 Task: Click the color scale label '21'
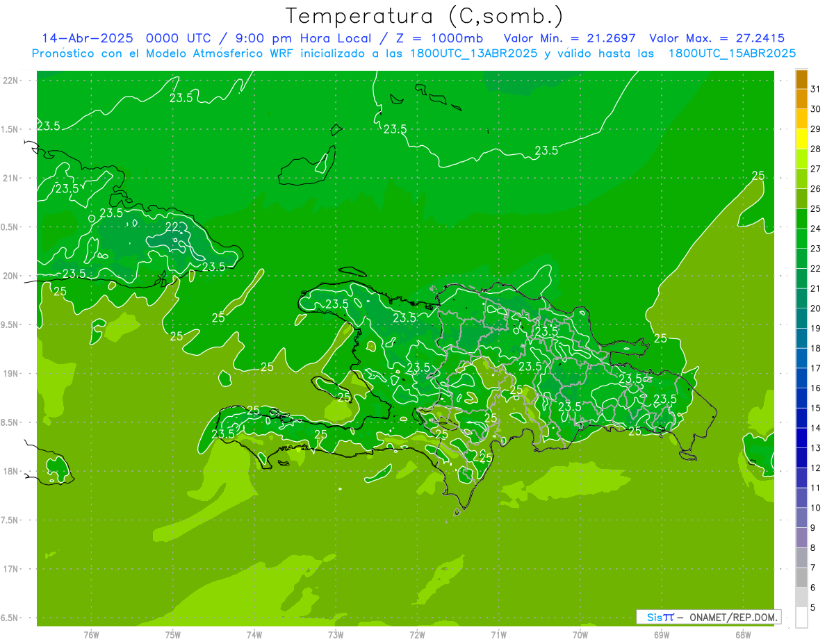point(816,288)
